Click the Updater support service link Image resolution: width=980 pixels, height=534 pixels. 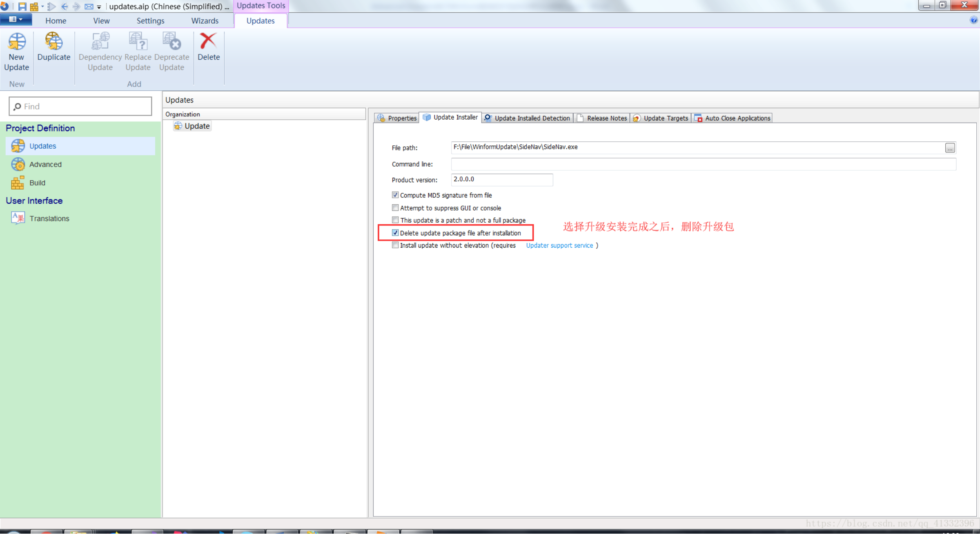pyautogui.click(x=559, y=245)
